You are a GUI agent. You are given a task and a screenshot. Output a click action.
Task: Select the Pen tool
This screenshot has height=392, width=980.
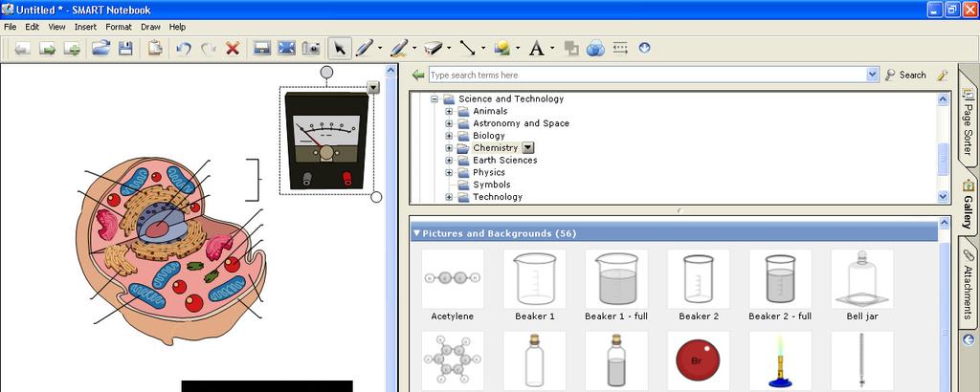(x=364, y=48)
